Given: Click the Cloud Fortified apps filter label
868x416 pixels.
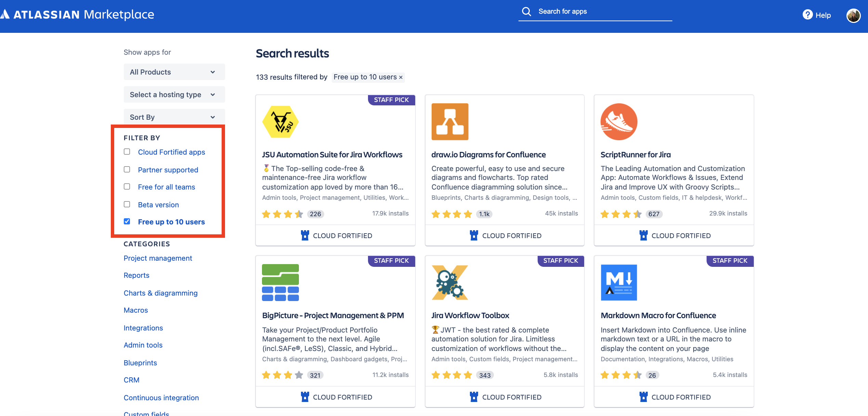Looking at the screenshot, I should click(171, 152).
